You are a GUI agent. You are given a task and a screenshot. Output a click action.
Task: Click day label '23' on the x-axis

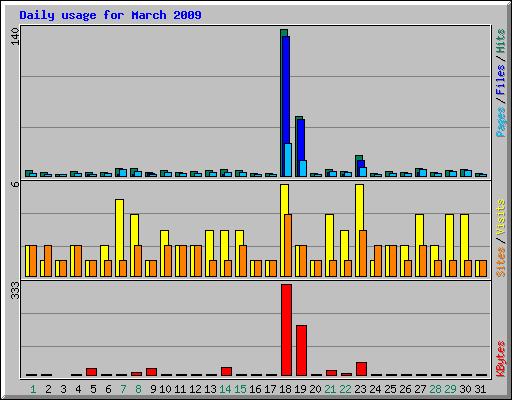click(x=360, y=389)
